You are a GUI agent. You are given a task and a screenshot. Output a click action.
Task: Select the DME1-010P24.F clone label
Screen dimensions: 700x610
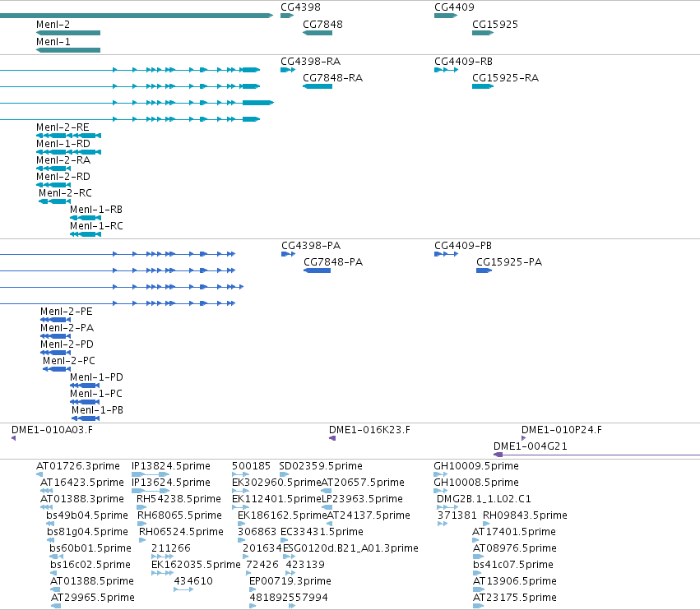pos(562,430)
